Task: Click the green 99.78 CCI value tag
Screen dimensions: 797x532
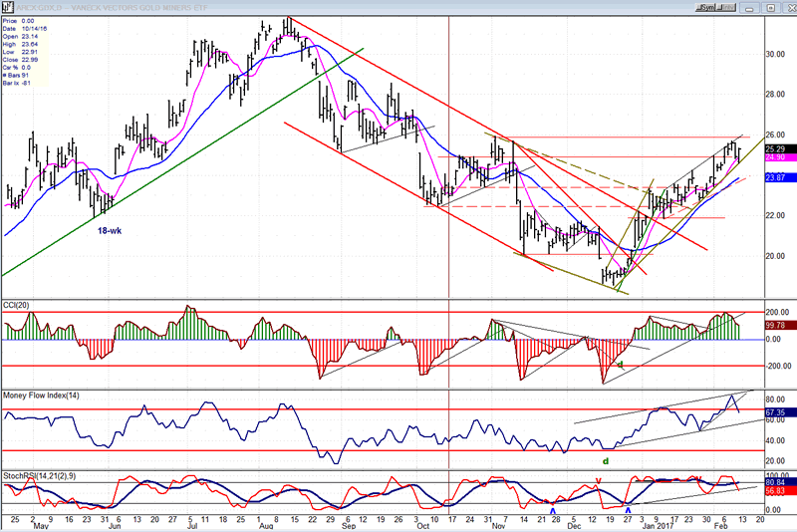Action: (777, 324)
